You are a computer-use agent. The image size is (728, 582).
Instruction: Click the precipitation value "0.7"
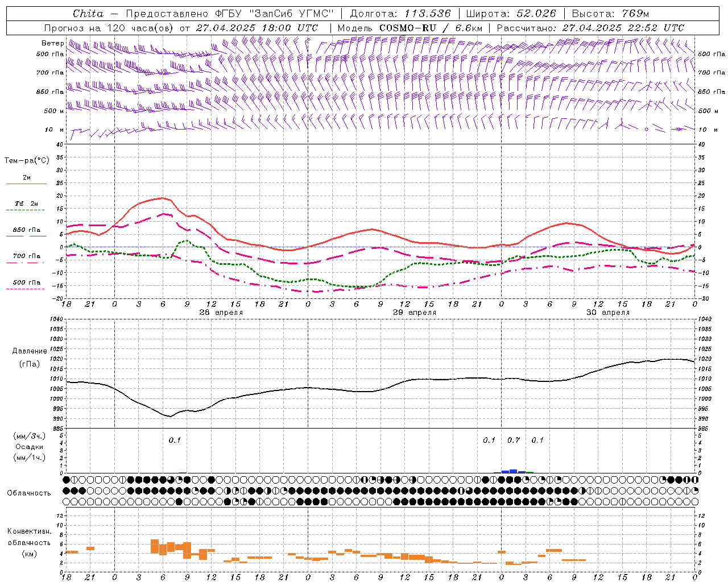pyautogui.click(x=514, y=440)
